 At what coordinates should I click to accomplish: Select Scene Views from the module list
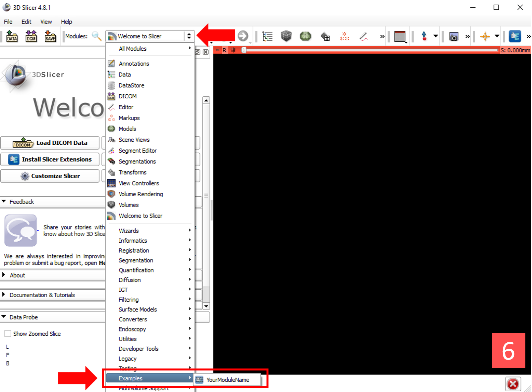(x=150, y=140)
